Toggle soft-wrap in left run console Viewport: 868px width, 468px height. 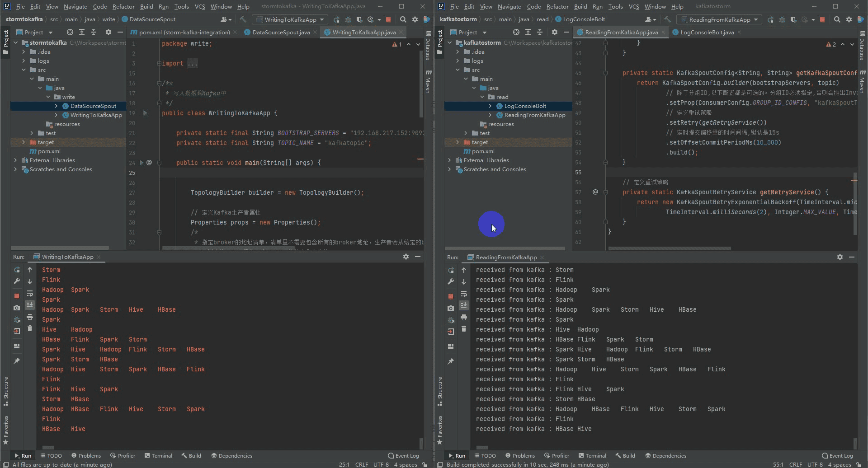(30, 293)
